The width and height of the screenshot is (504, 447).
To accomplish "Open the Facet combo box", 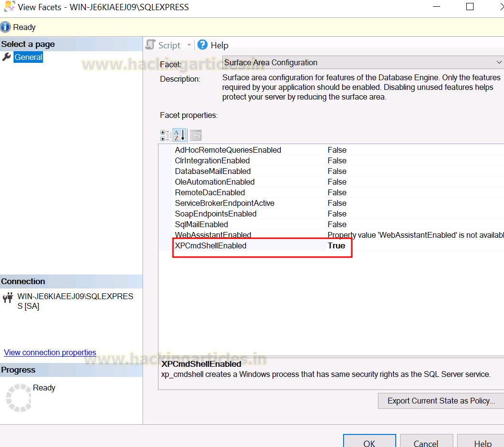I will [363, 62].
